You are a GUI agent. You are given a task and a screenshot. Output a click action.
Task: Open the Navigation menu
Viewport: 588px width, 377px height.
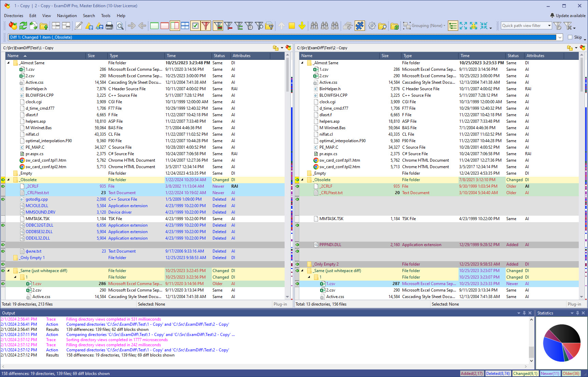point(67,16)
